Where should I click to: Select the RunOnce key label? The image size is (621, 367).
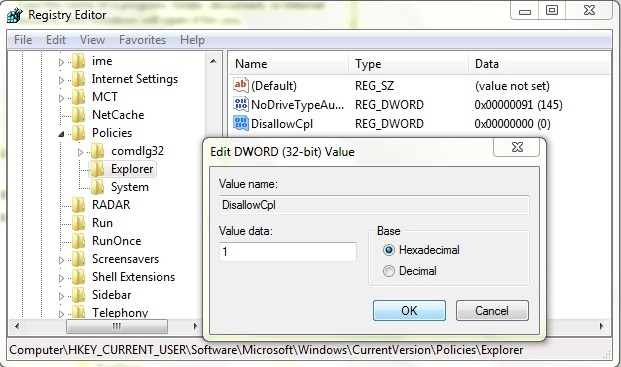click(x=116, y=241)
